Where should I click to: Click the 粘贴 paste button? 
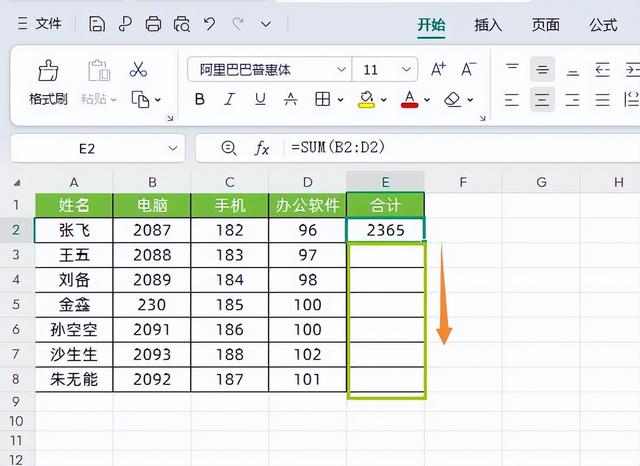click(x=99, y=83)
